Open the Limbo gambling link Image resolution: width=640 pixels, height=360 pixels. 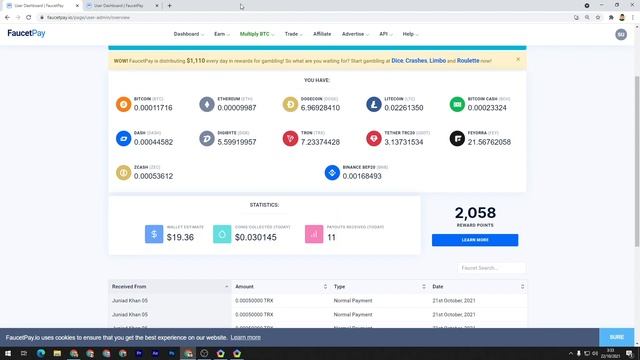tap(437, 60)
